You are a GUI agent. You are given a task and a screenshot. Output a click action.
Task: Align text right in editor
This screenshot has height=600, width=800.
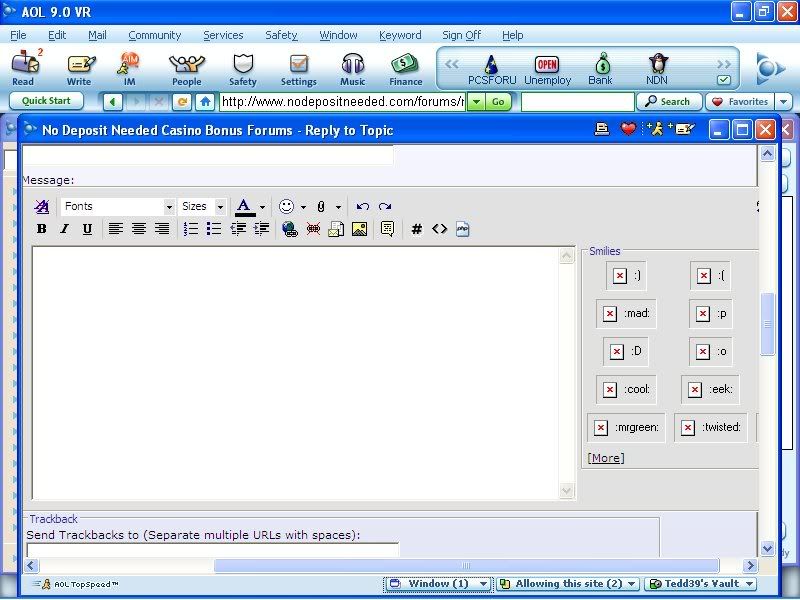(162, 229)
